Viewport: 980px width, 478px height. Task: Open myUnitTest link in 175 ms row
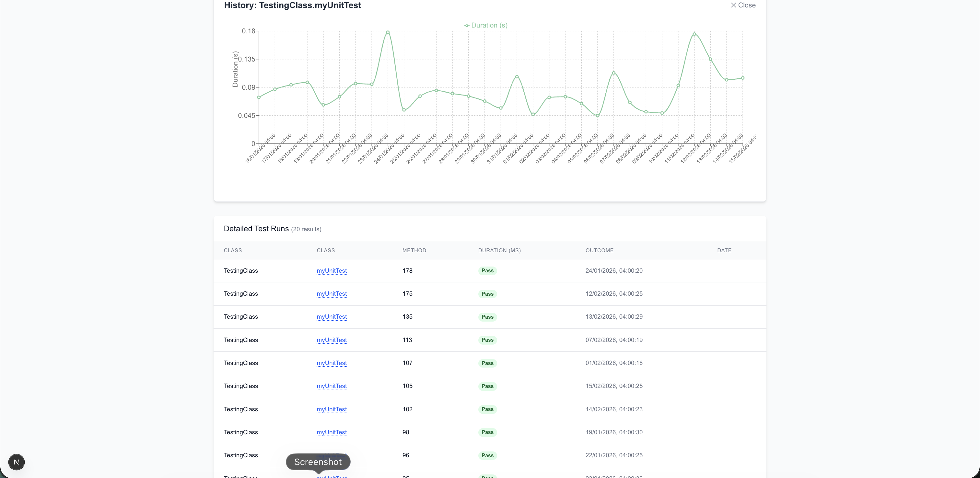[331, 294]
